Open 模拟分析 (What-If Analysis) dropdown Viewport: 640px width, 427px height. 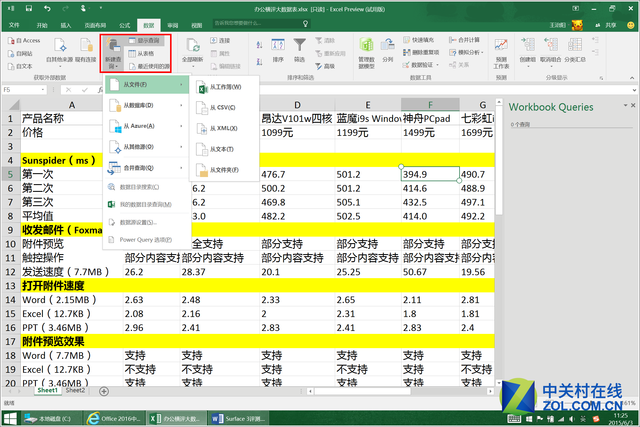(x=466, y=52)
